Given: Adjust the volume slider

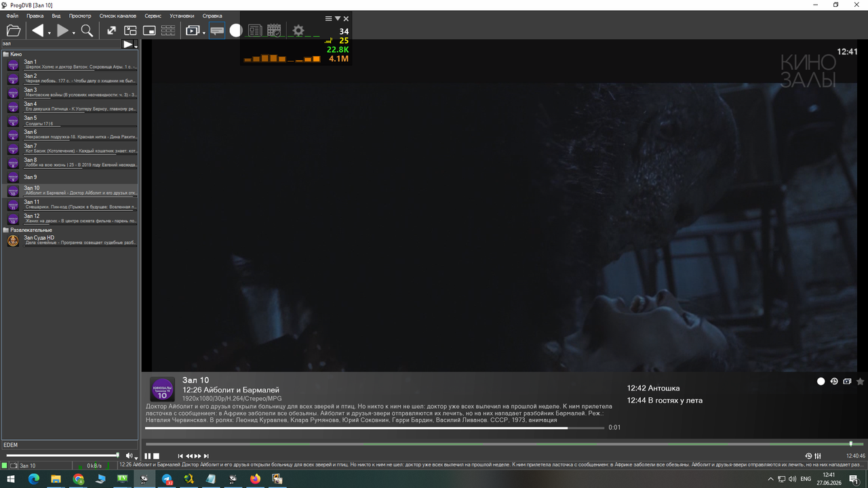Looking at the screenshot, I should (x=61, y=455).
